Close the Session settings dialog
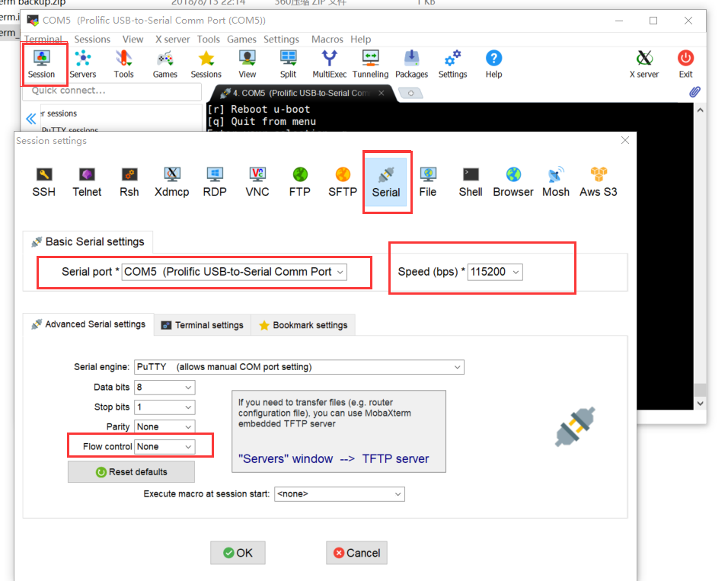Viewport: 728px width, 581px height. [x=625, y=140]
